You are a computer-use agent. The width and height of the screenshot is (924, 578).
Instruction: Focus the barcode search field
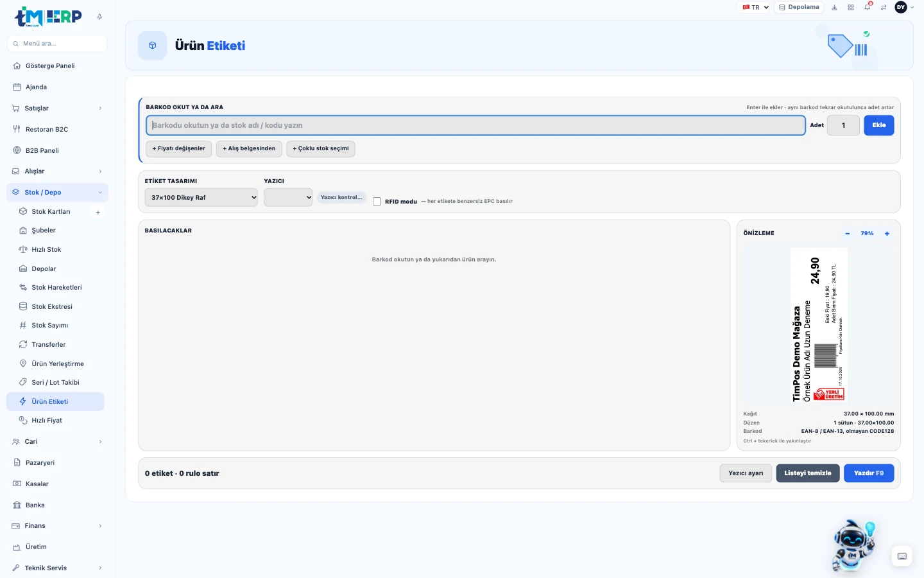pyautogui.click(x=476, y=125)
